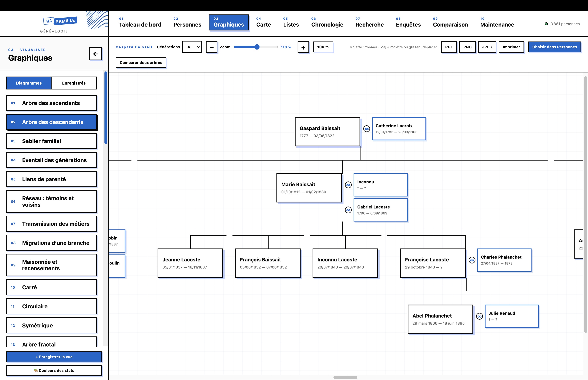The image size is (588, 380).
Task: Click union icon between Gaspard Baissait and Catherine Lacroix
Action: pyautogui.click(x=367, y=129)
